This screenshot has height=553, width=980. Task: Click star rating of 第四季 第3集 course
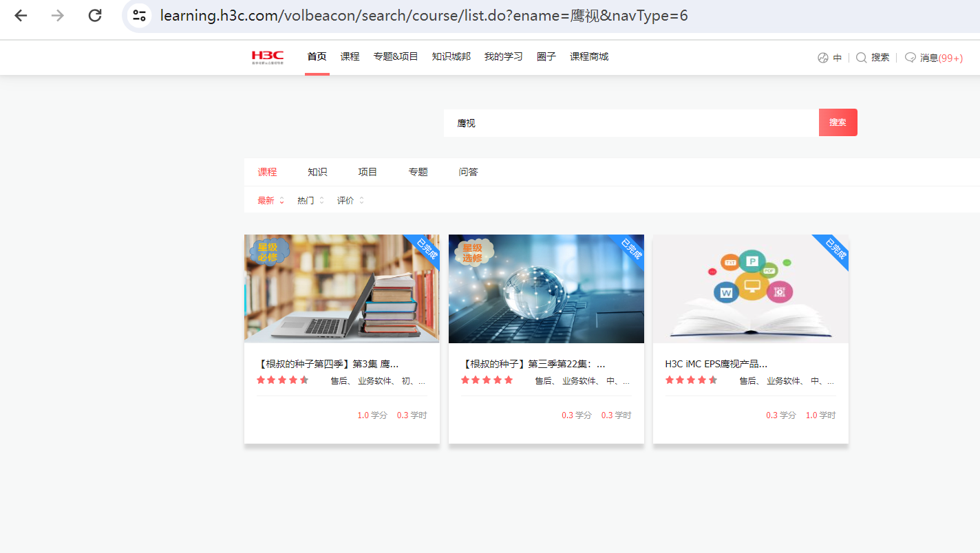tap(283, 380)
